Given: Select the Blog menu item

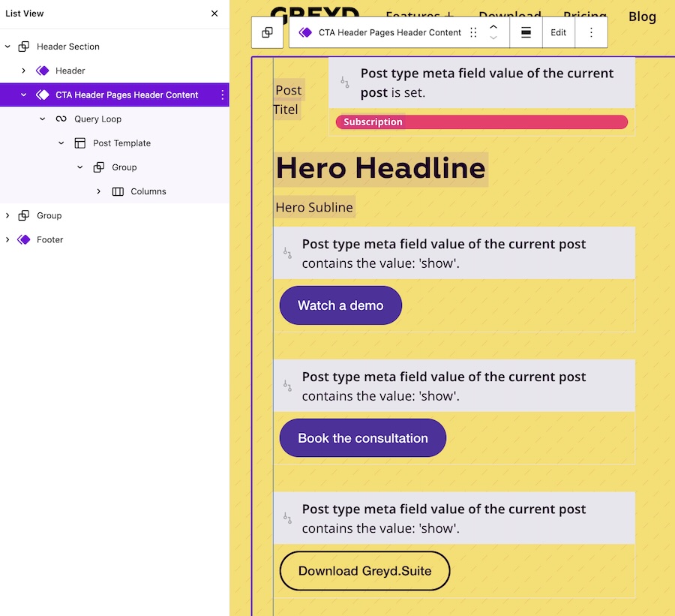Looking at the screenshot, I should [642, 17].
